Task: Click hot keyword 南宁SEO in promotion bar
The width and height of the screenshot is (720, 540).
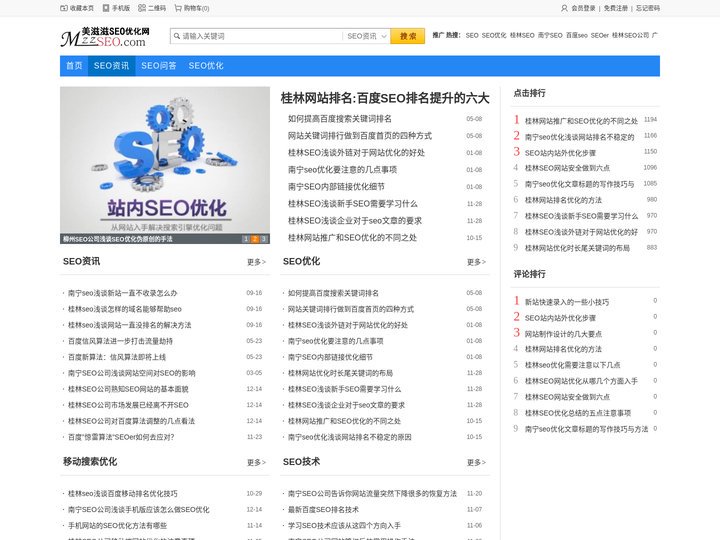Action: 550,35
